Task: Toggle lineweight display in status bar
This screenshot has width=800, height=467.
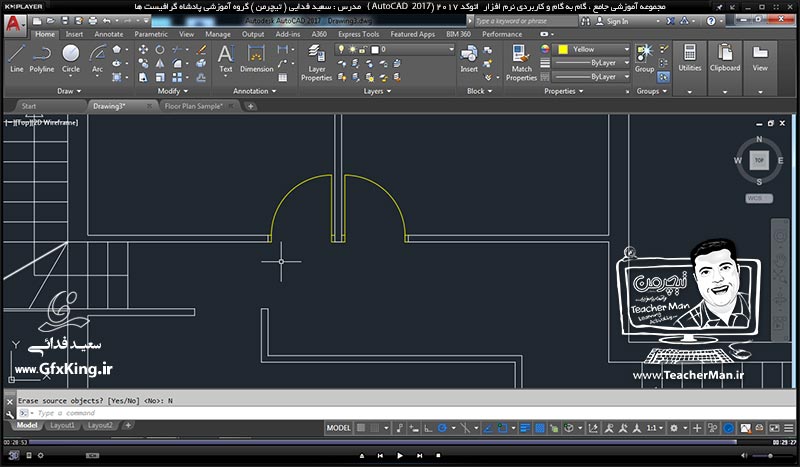Action: [x=525, y=428]
